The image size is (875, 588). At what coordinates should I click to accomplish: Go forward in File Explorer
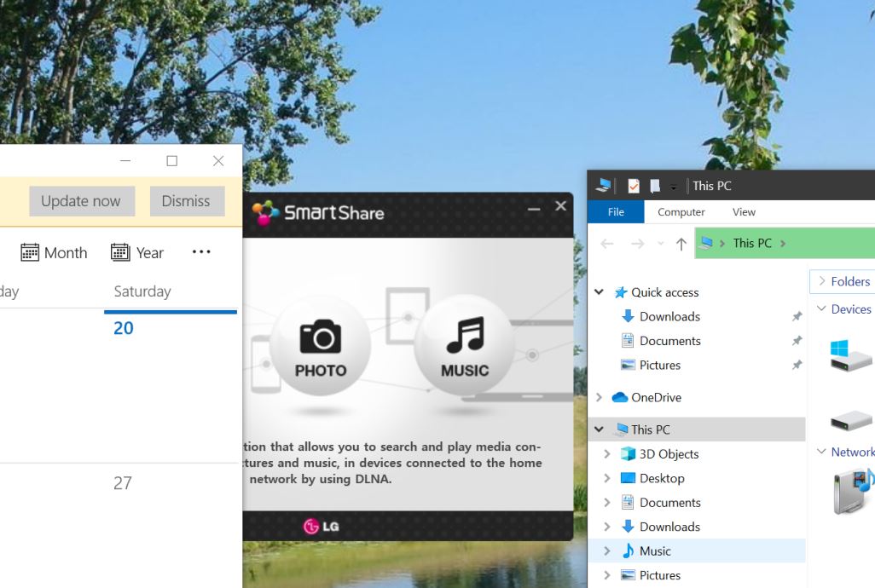(637, 244)
